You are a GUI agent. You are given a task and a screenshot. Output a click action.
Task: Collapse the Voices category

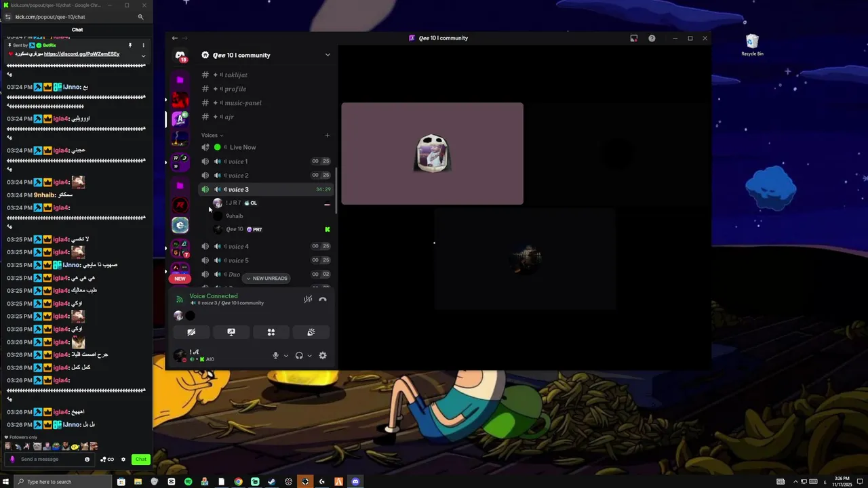[212, 135]
